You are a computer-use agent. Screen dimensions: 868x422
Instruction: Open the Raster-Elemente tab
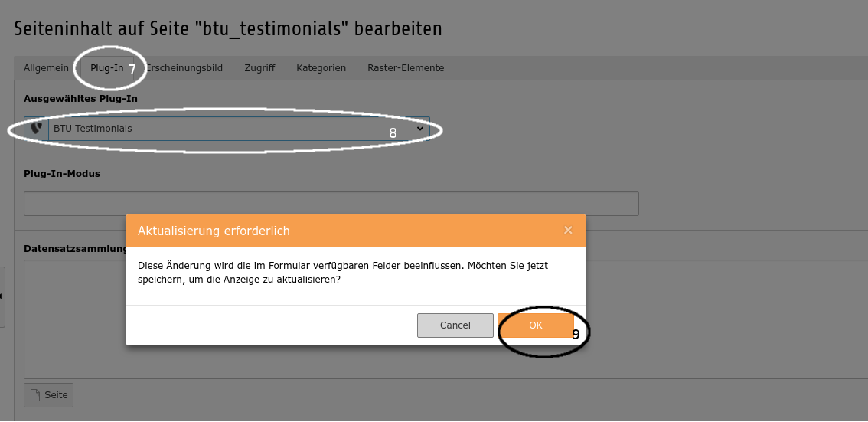pyautogui.click(x=406, y=68)
